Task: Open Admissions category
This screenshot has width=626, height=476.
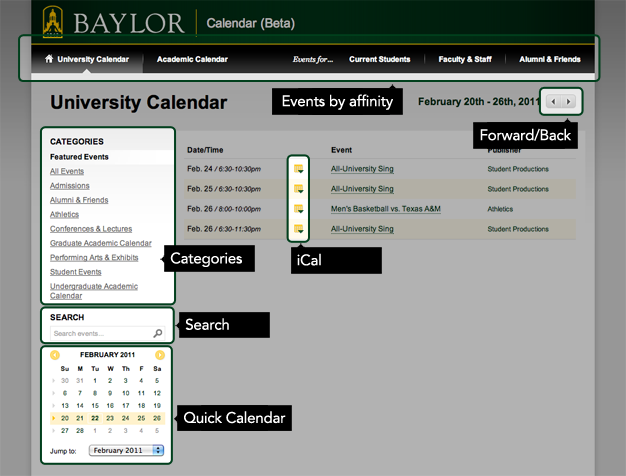Action: [69, 186]
